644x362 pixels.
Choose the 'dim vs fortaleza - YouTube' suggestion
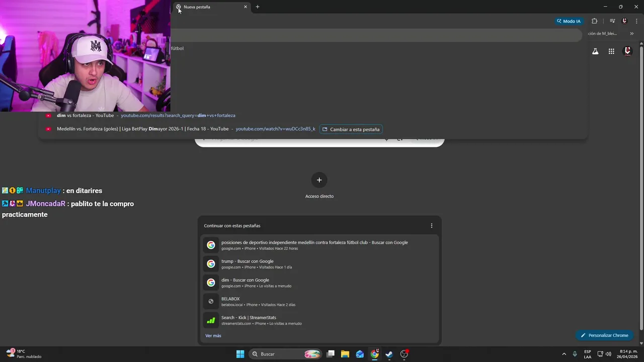[x=313, y=115]
